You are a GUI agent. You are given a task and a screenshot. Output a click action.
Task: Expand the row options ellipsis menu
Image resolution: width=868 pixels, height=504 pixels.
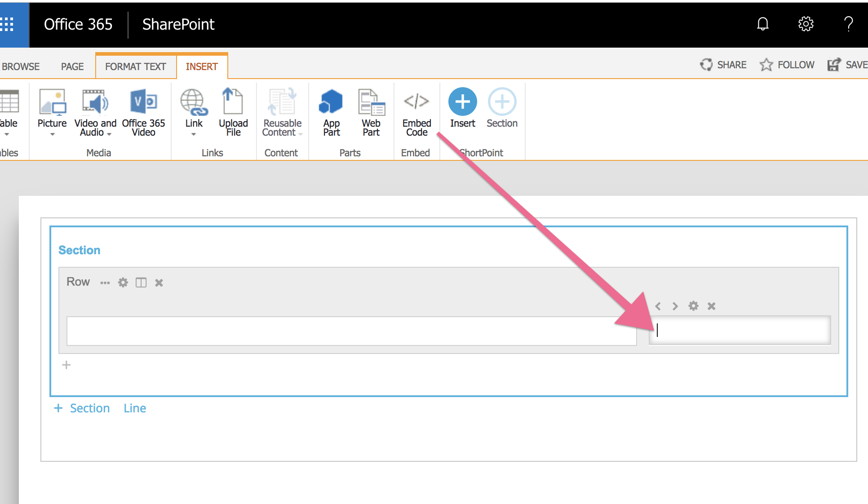(105, 283)
